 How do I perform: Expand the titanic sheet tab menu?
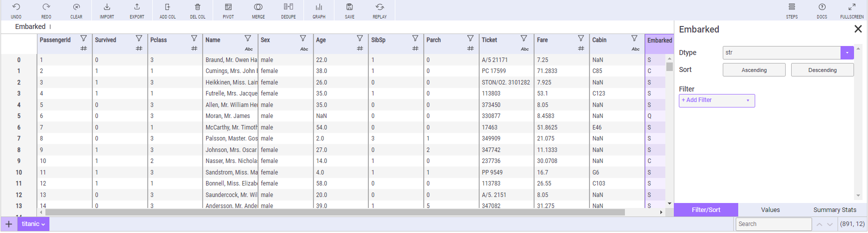33,224
